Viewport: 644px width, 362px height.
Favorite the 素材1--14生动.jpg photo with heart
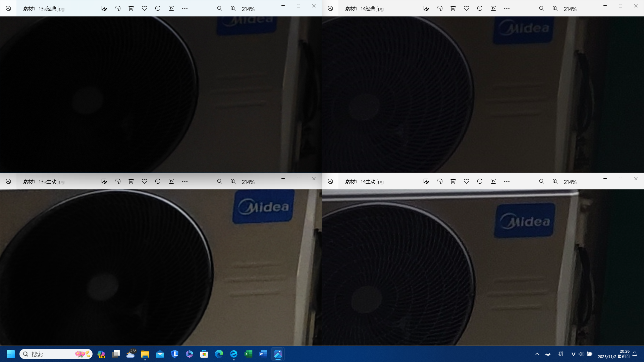[x=466, y=181]
